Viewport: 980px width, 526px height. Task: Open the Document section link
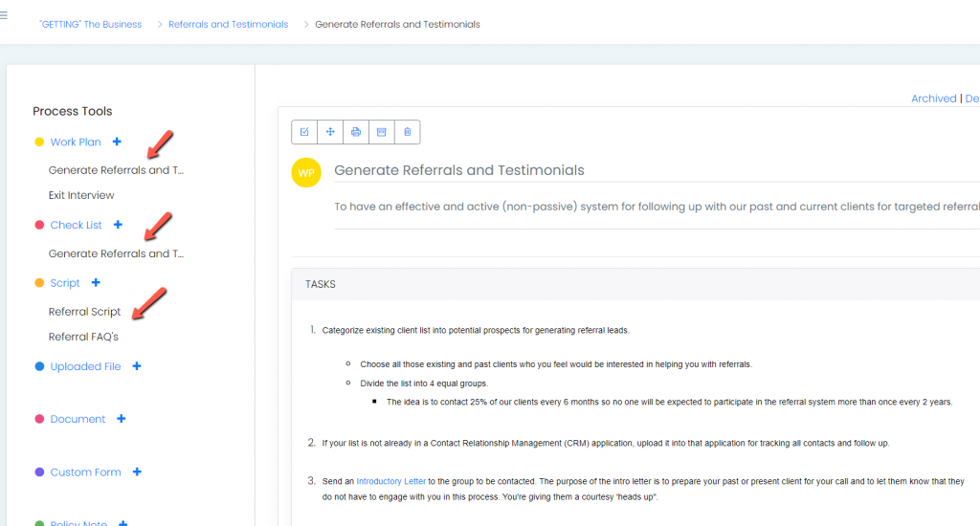[78, 419]
